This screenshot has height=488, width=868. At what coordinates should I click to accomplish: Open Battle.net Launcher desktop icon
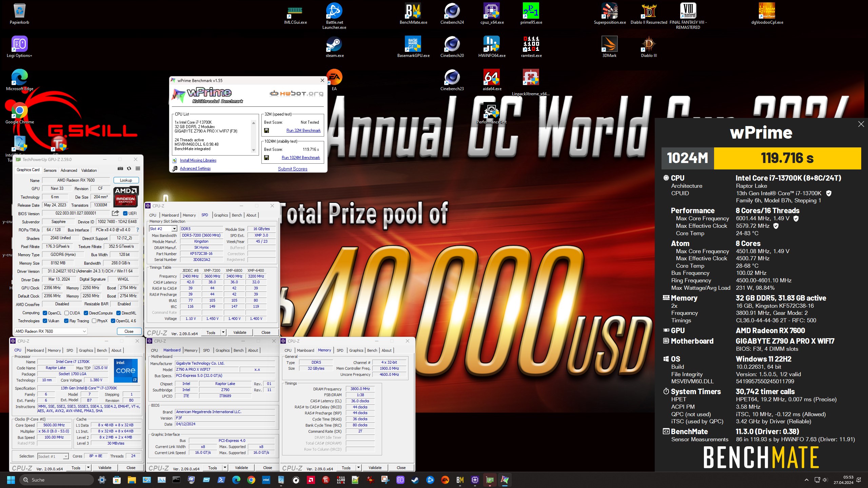click(334, 16)
